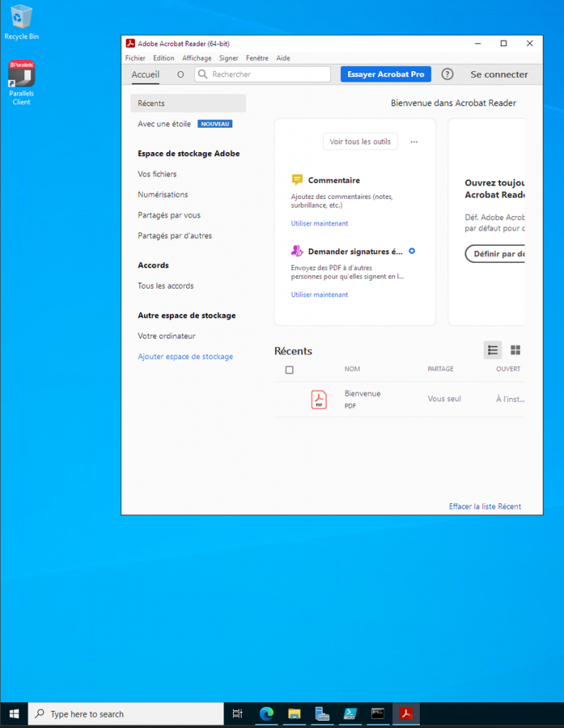Open the Fichier menu
This screenshot has height=728, width=564.
pos(135,58)
